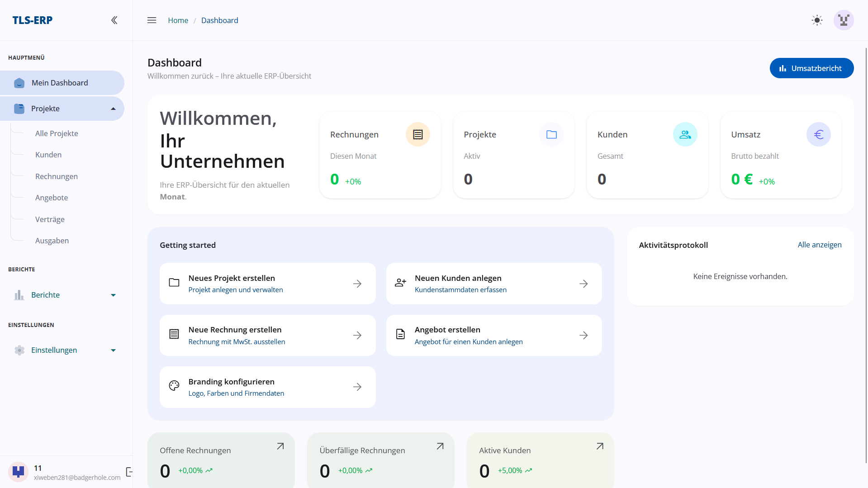
Task: Click the Projekte folder icon in sidebar
Action: tap(19, 109)
